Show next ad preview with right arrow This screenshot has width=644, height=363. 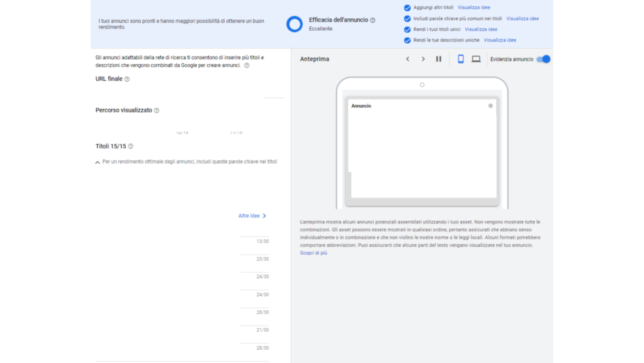(423, 59)
